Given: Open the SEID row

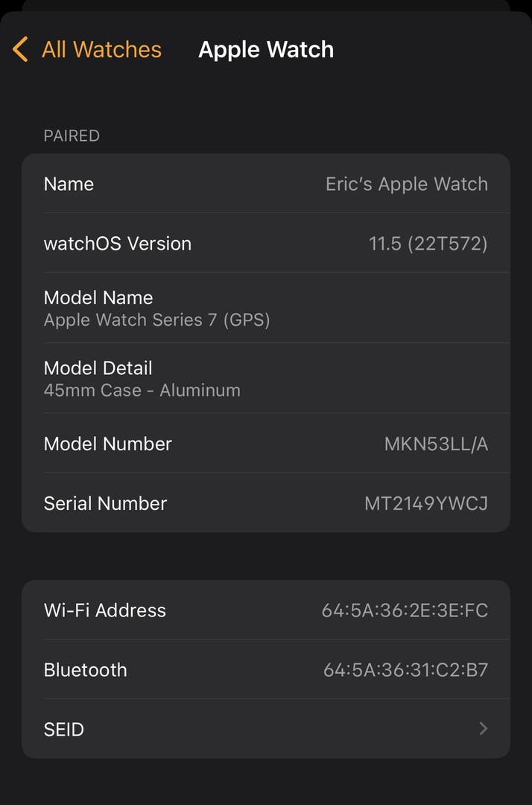Looking at the screenshot, I should click(64, 729).
